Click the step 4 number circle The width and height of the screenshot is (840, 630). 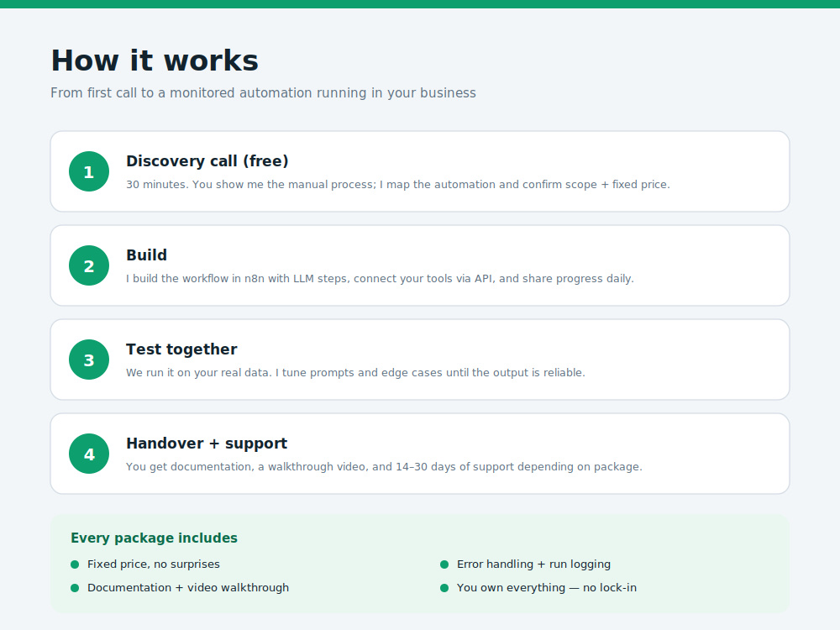tap(89, 454)
